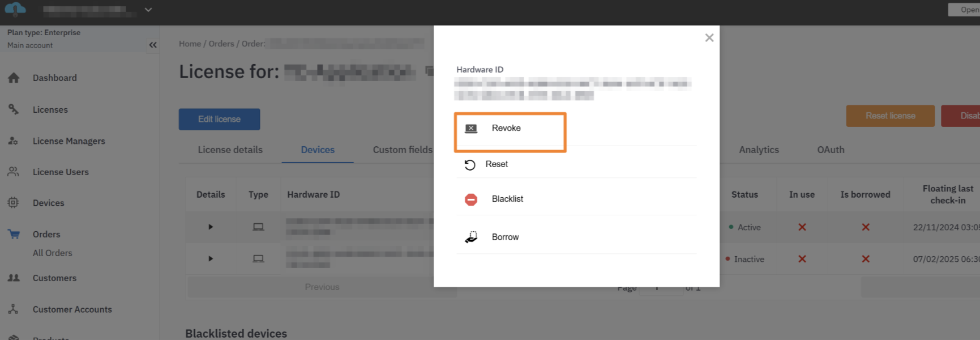Close the Hardware ID dialog
This screenshot has width=980, height=340.
[x=709, y=38]
